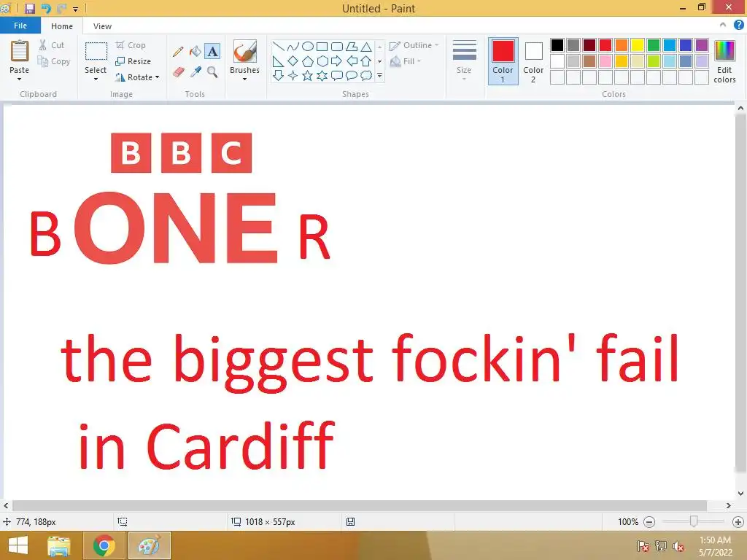
Task: Choose the Triangle shape
Action: pyautogui.click(x=366, y=47)
